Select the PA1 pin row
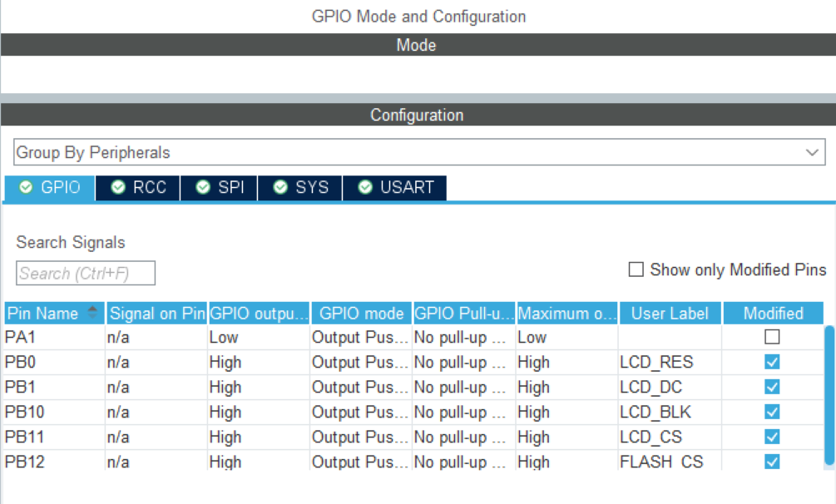Screen dimensions: 836x504 (413, 337)
